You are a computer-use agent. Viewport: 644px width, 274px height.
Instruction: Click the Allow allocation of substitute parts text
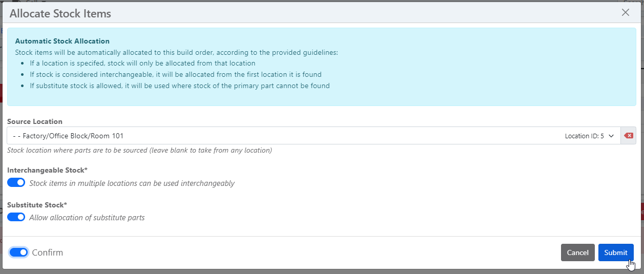pos(87,218)
